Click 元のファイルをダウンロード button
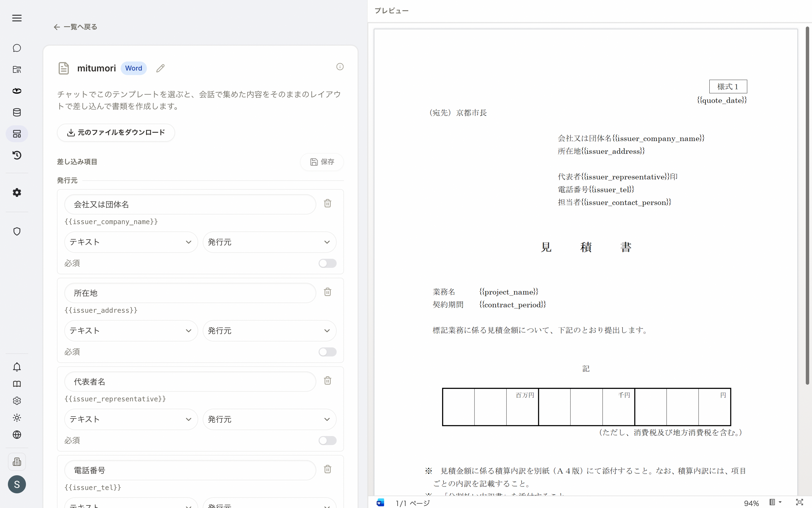 pos(116,133)
